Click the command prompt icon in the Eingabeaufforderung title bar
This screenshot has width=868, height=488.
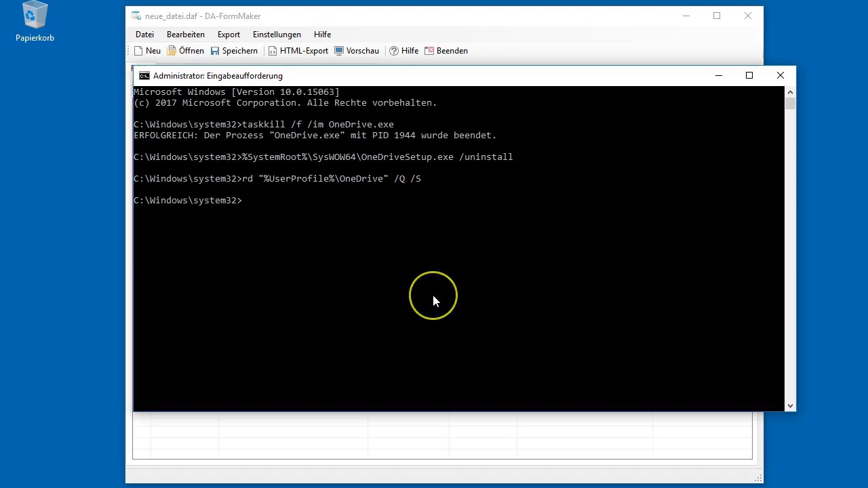click(x=144, y=76)
